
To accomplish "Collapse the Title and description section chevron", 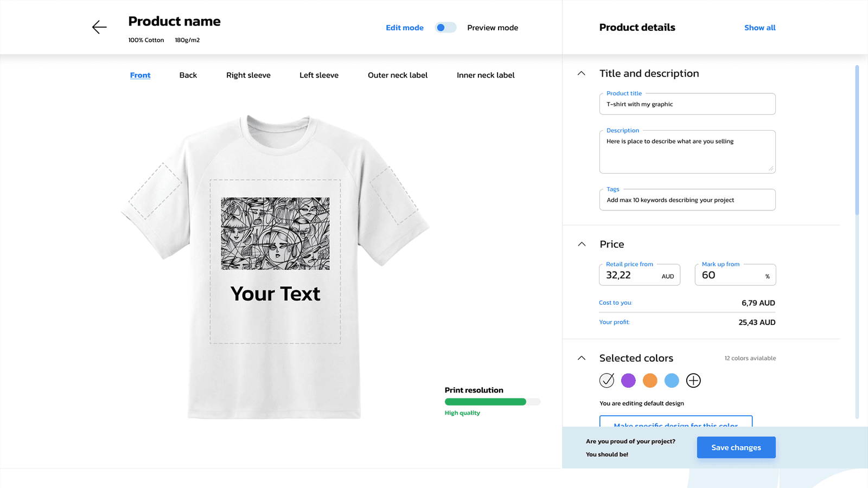I will (x=581, y=73).
